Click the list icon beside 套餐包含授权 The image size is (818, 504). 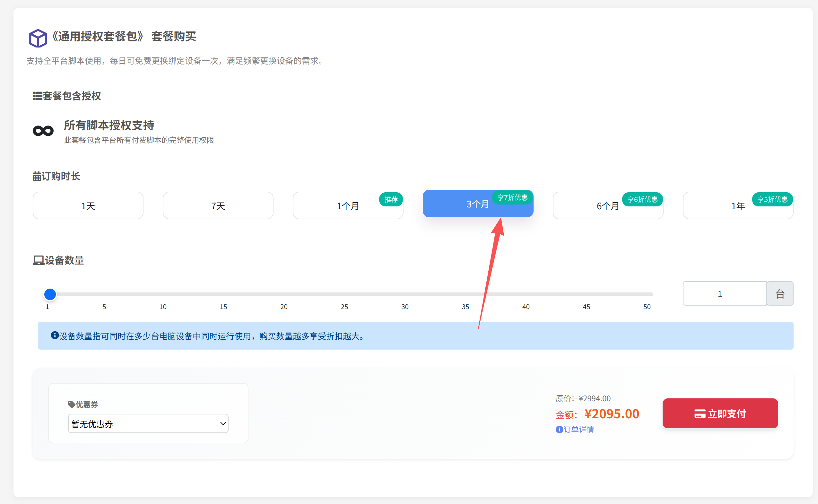click(37, 96)
